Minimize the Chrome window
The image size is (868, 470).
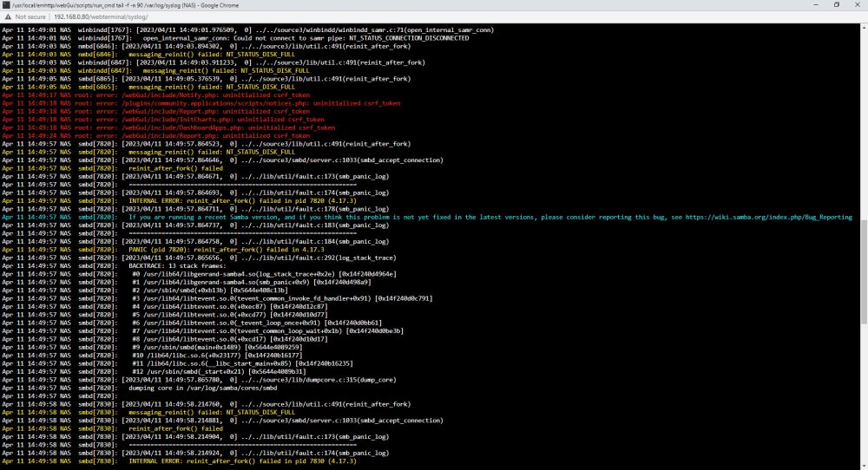[x=815, y=5]
